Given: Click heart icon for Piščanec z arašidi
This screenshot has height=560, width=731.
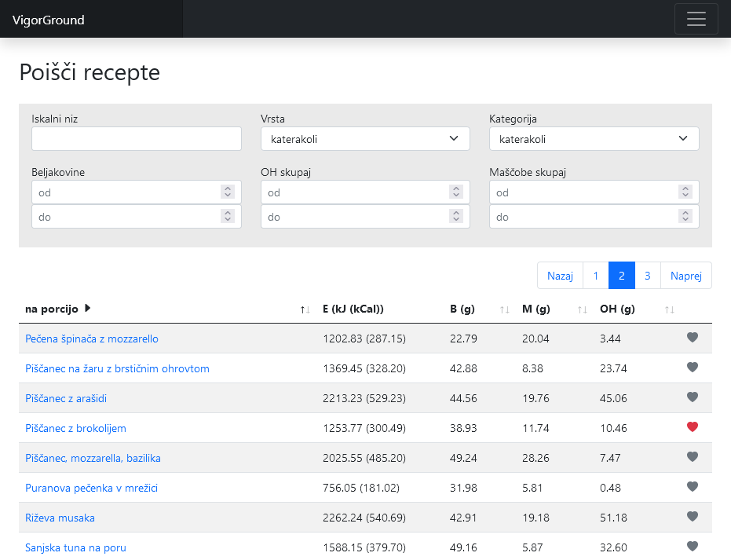Looking at the screenshot, I should click(692, 397).
